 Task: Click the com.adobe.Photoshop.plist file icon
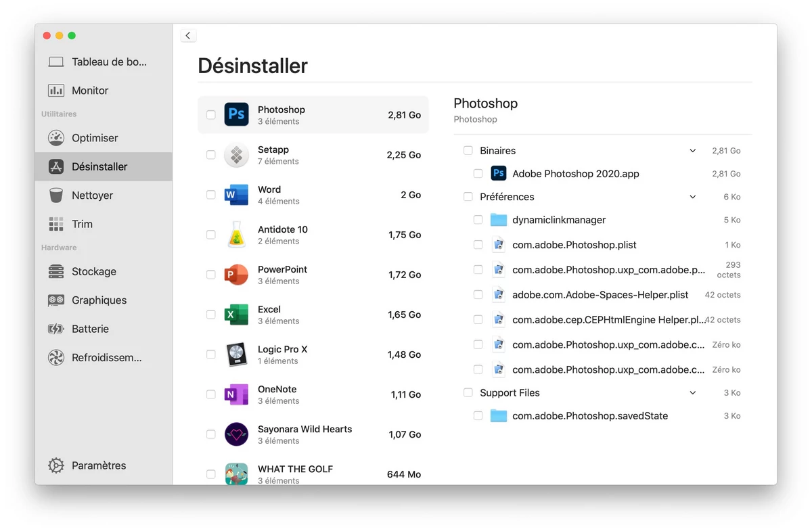click(499, 245)
